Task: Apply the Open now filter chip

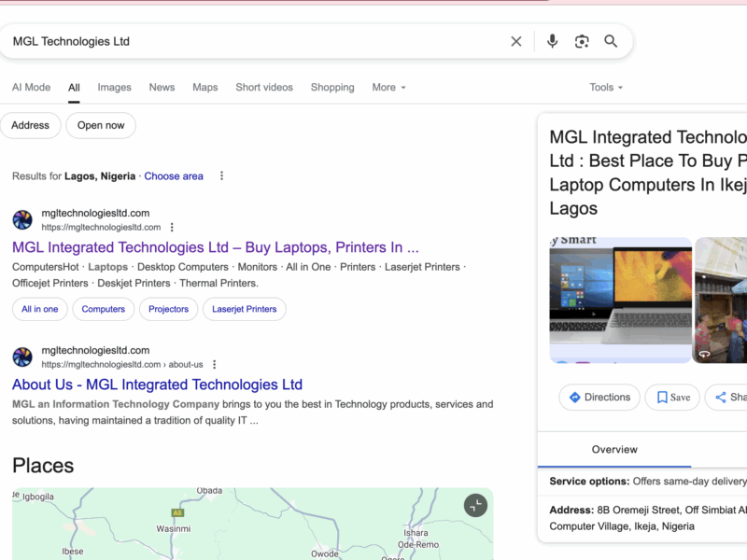Action: click(x=101, y=126)
